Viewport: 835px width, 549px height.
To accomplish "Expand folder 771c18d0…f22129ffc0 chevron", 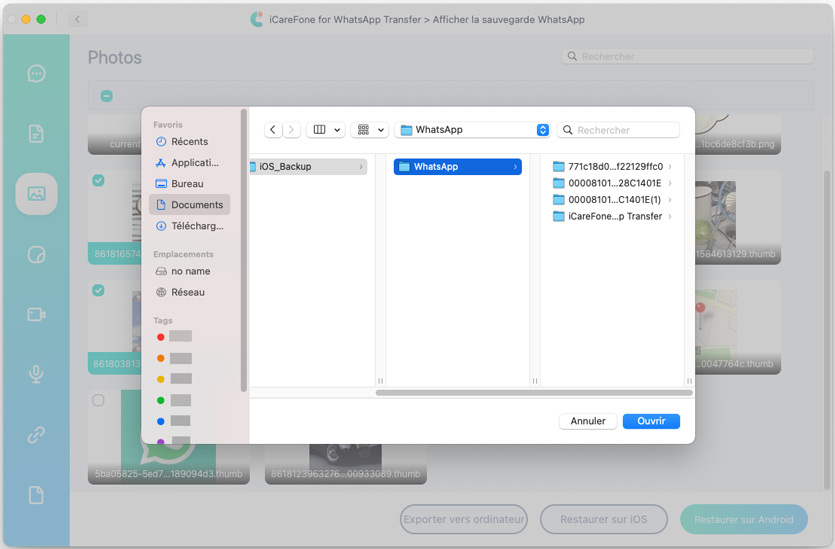I will click(670, 167).
